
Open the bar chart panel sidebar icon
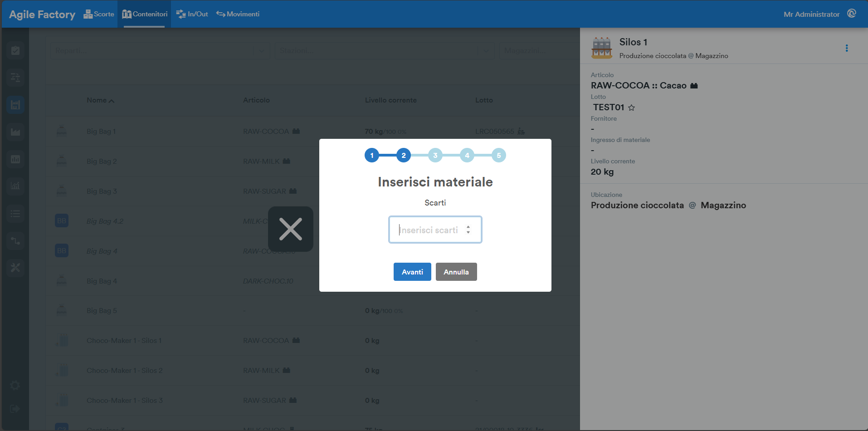point(15,159)
